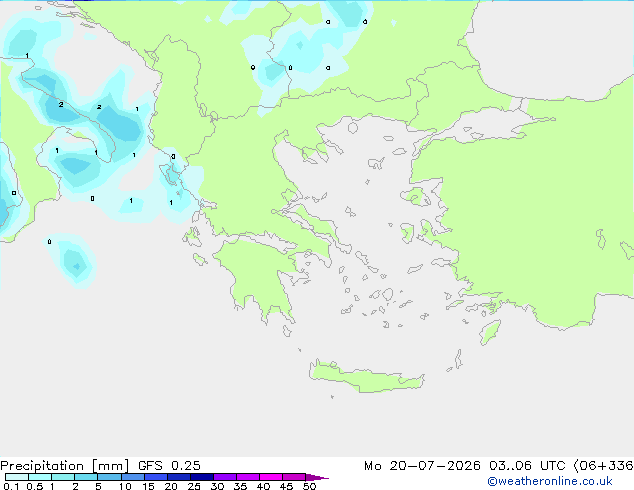Select the 45–50 mm legend swatch
This screenshot has width=634, height=490.
(294, 477)
